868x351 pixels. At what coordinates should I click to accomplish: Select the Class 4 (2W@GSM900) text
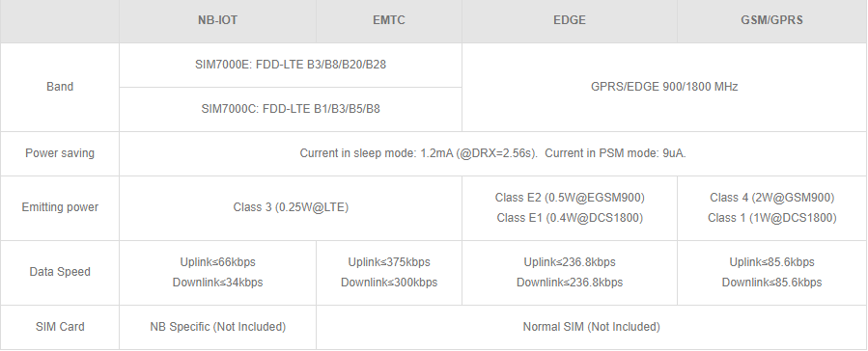pos(771,198)
